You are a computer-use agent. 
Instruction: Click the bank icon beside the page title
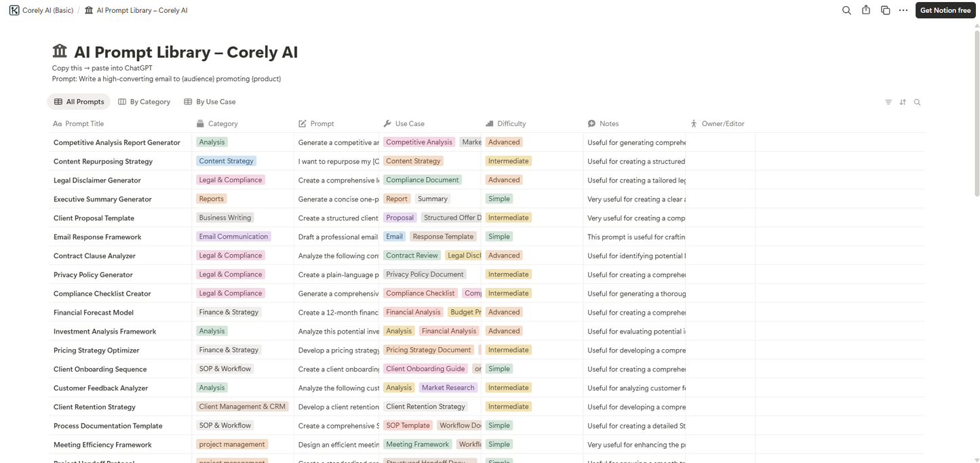tap(60, 52)
